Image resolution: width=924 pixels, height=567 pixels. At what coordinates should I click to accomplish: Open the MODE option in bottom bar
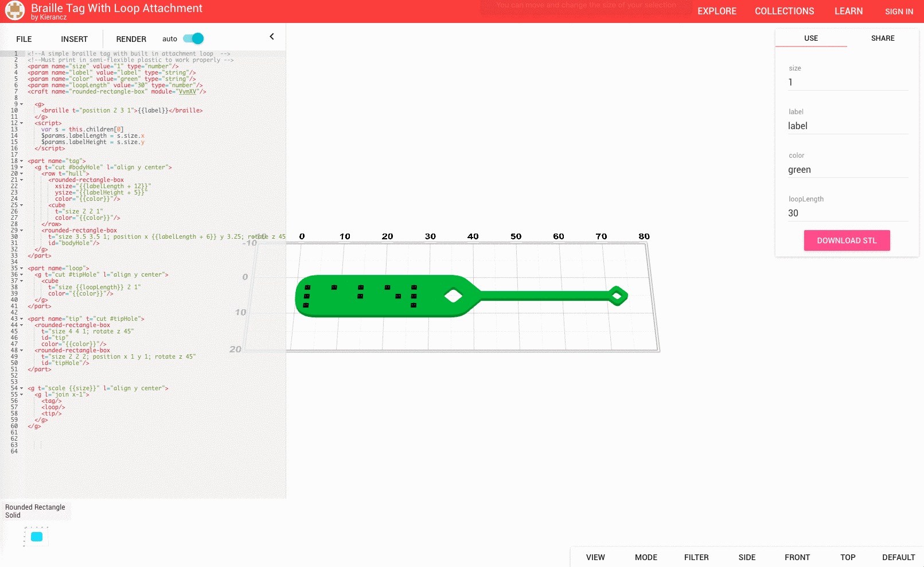pos(646,557)
